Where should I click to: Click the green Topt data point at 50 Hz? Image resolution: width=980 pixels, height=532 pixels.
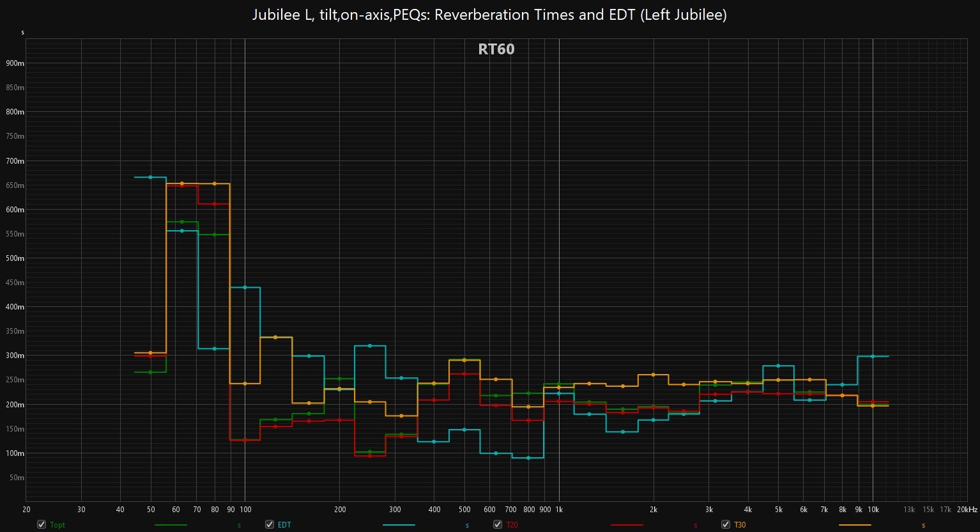point(151,372)
